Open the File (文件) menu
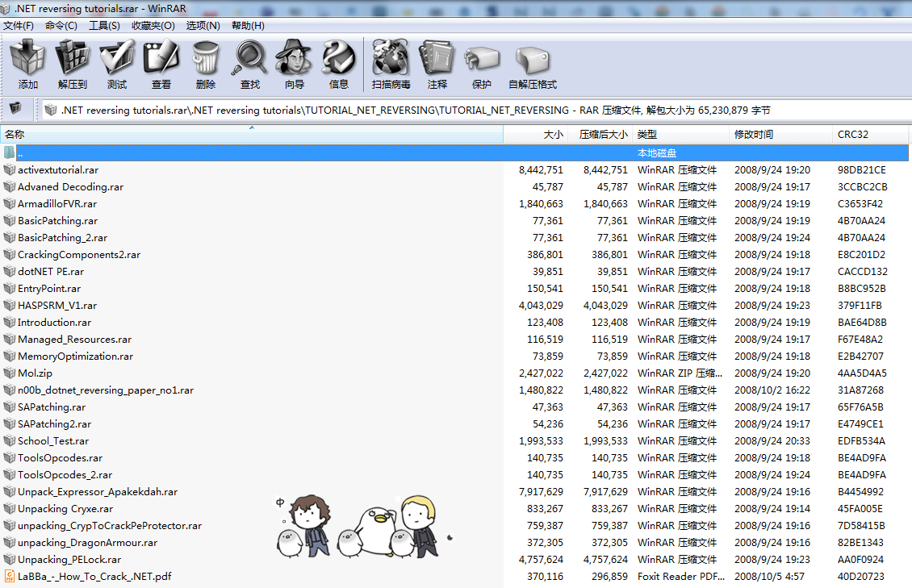The width and height of the screenshot is (912, 588). (x=18, y=26)
